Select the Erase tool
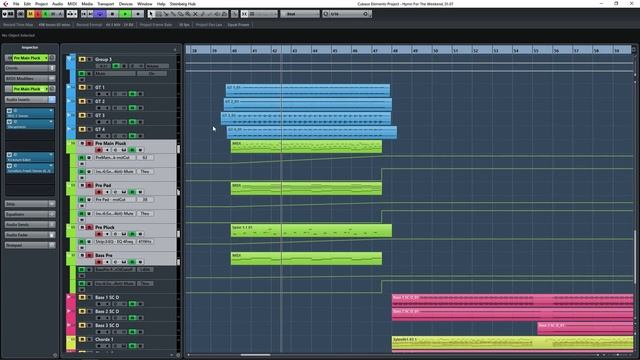 [180, 14]
